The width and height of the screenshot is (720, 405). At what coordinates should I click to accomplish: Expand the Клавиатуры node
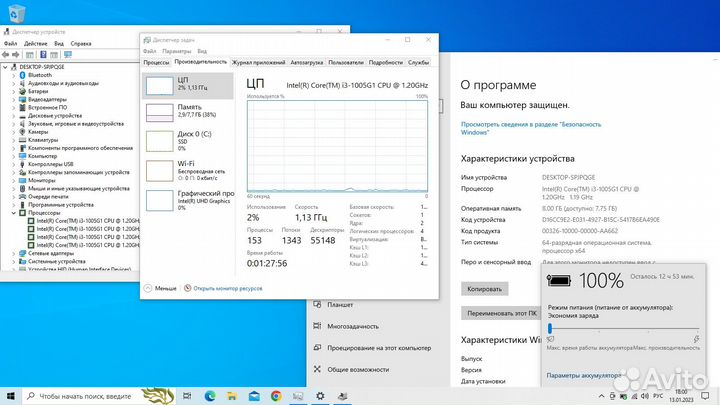[x=14, y=140]
